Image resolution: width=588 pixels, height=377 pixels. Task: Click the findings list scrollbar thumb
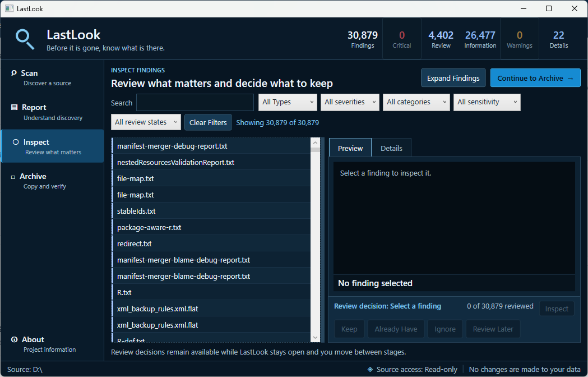(315, 150)
